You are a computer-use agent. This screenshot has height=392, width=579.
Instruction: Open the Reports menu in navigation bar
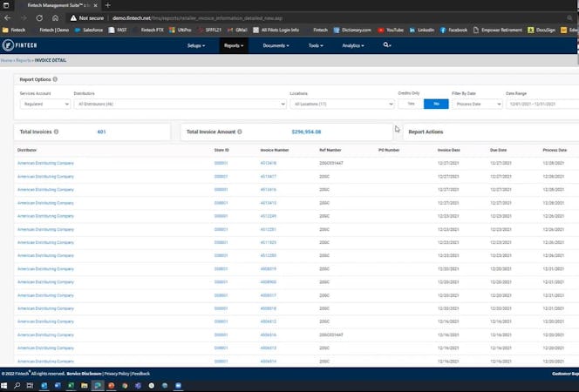pyautogui.click(x=234, y=45)
